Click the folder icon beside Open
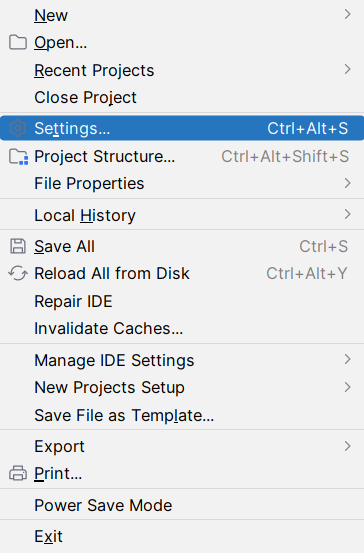Image resolution: width=364 pixels, height=553 pixels. point(18,42)
